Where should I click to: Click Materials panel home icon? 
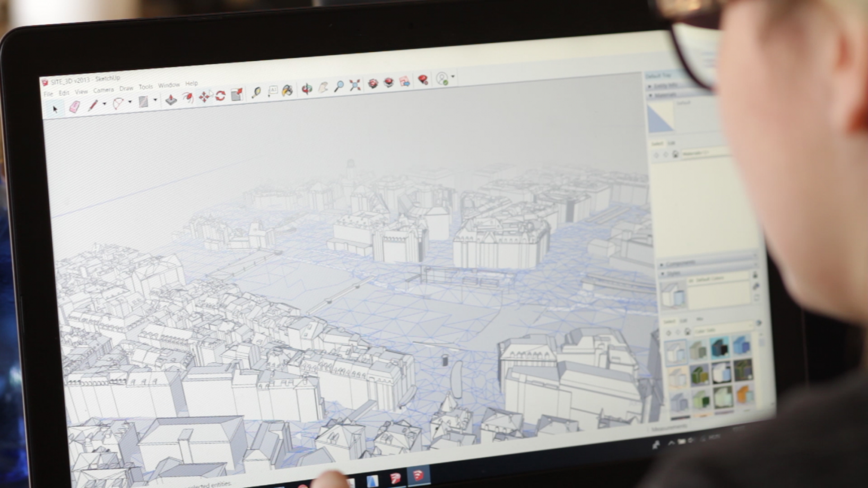[x=675, y=154]
